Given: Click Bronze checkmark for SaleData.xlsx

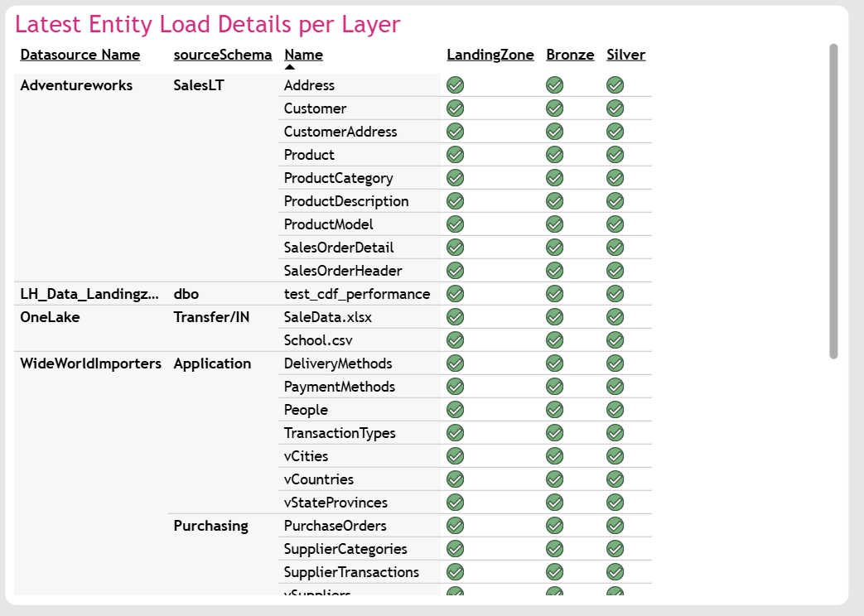Looking at the screenshot, I should 554,317.
